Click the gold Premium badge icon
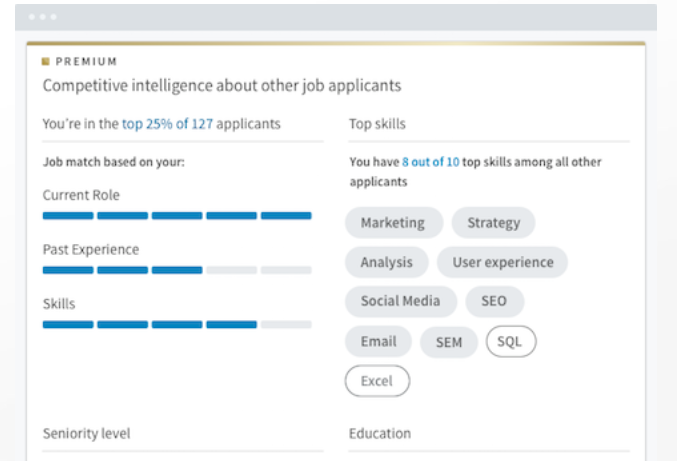 [46, 62]
